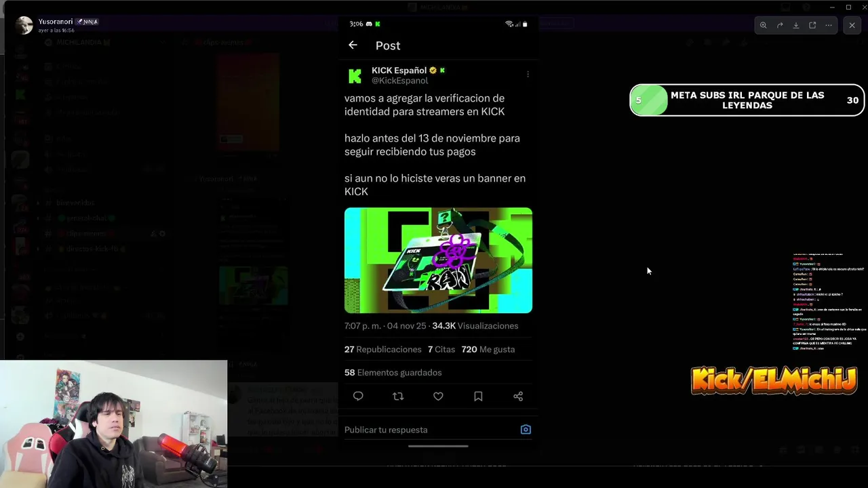Image resolution: width=868 pixels, height=488 pixels.
Task: Click the META SUBS IRL goal progress bar
Action: pos(747,100)
